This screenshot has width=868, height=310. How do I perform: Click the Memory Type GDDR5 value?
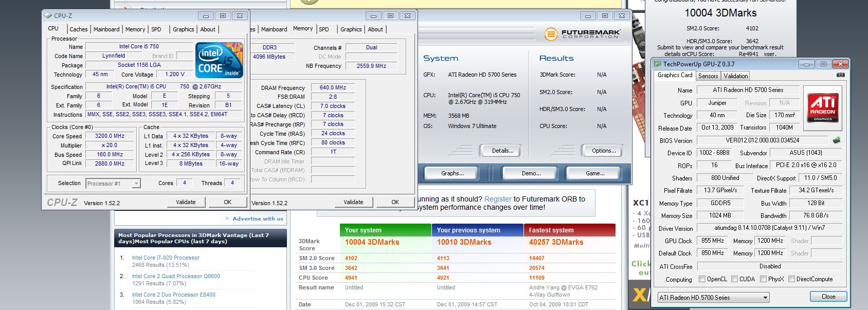[x=720, y=203]
